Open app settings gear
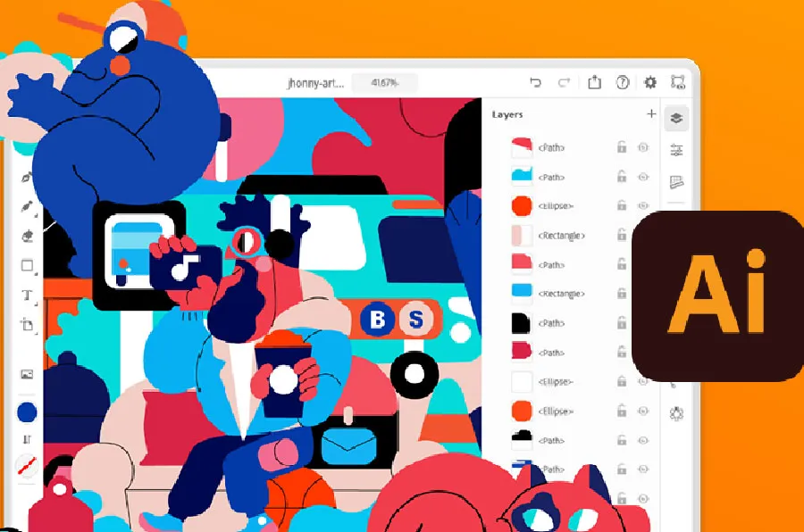 point(650,82)
